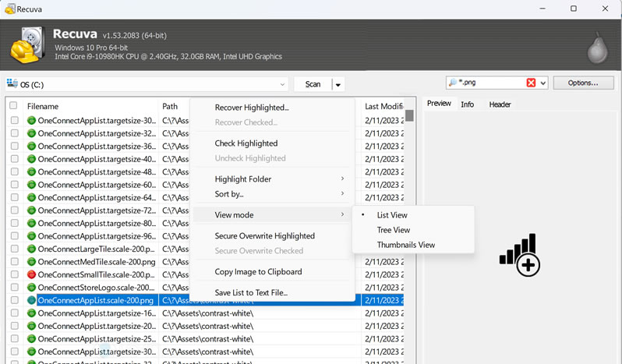622x364 pixels.
Task: Expand the filter box dropdown arrow
Action: (x=543, y=83)
